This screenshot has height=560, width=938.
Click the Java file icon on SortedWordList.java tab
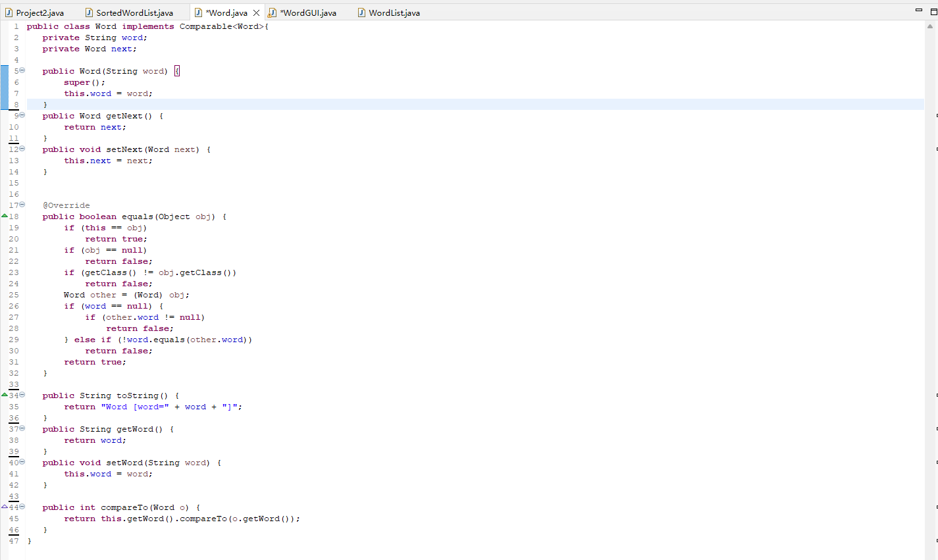click(88, 12)
